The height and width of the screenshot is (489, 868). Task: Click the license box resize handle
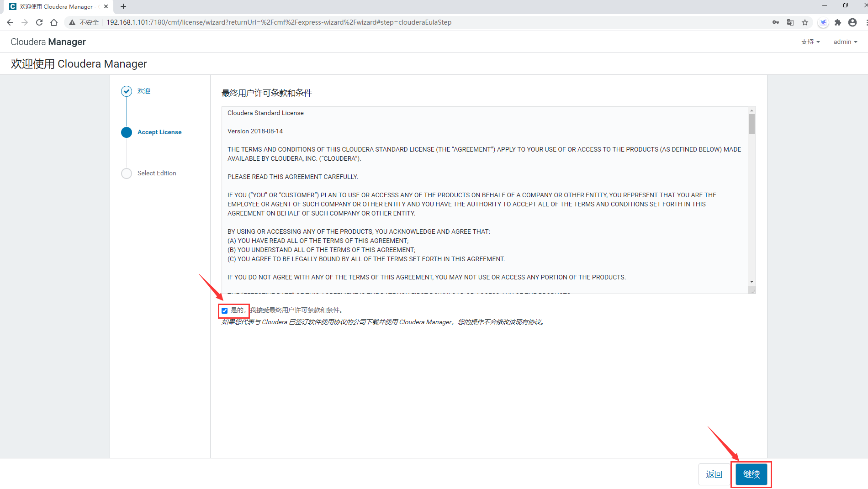(752, 290)
